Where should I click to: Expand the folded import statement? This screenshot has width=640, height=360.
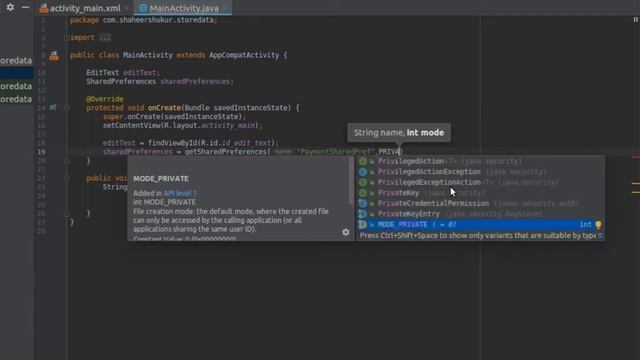tap(66, 38)
